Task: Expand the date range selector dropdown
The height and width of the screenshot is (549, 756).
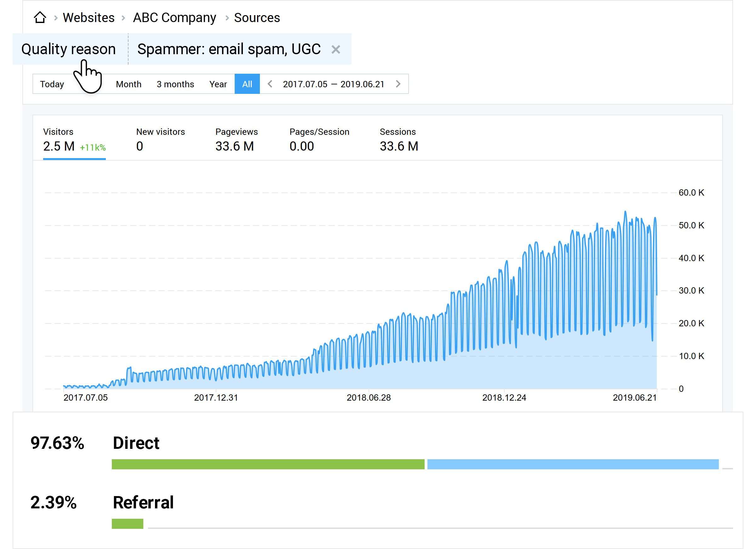Action: coord(333,84)
